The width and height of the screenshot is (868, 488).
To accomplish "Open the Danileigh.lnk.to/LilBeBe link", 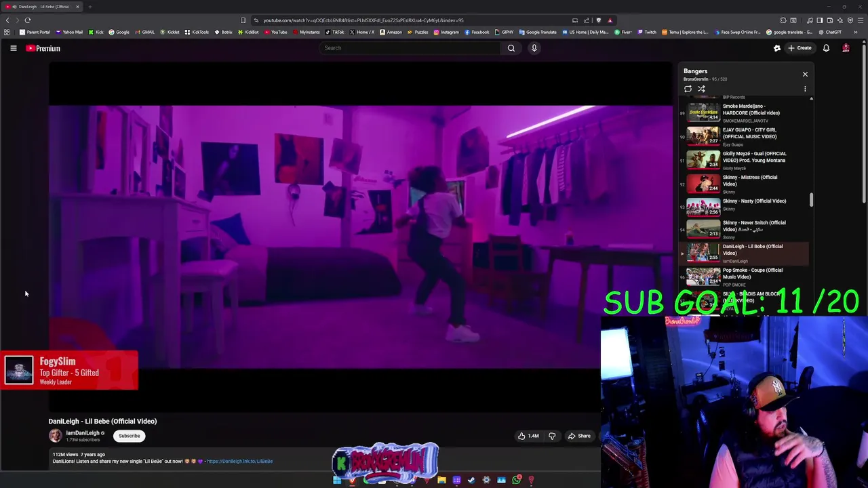I will (240, 462).
